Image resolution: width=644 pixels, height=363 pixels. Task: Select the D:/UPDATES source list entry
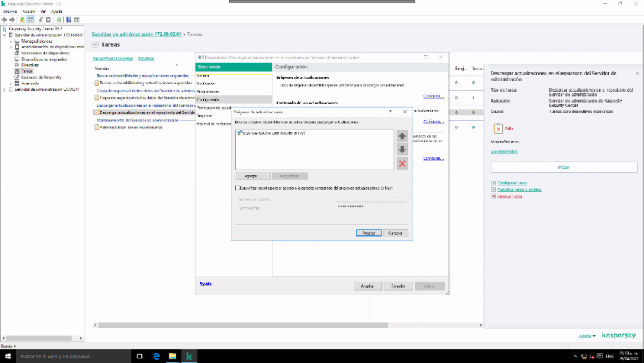(x=271, y=133)
